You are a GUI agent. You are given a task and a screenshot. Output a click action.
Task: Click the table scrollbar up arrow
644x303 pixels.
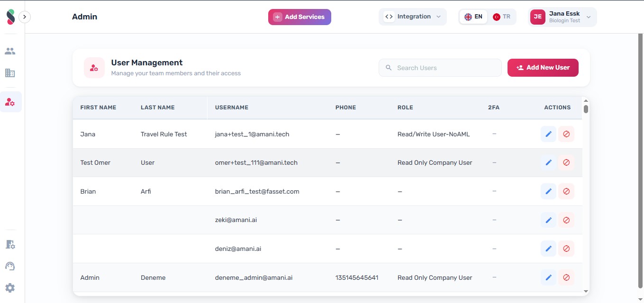point(586,100)
